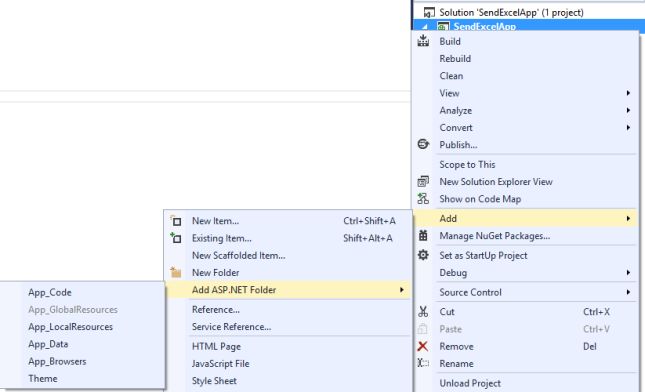645x392 pixels.
Task: Expand the Add submenu arrow
Action: pyautogui.click(x=628, y=218)
